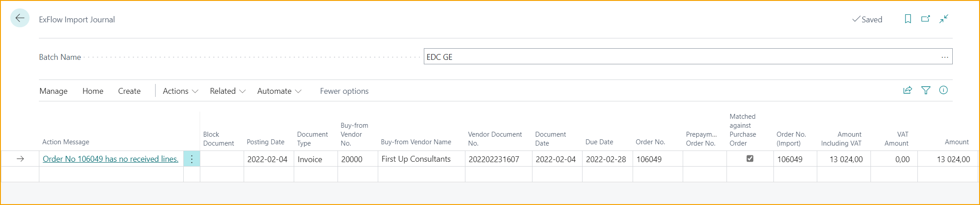Click Order No. (Import) cell 106049
This screenshot has width=980, height=205.
pyautogui.click(x=795, y=159)
